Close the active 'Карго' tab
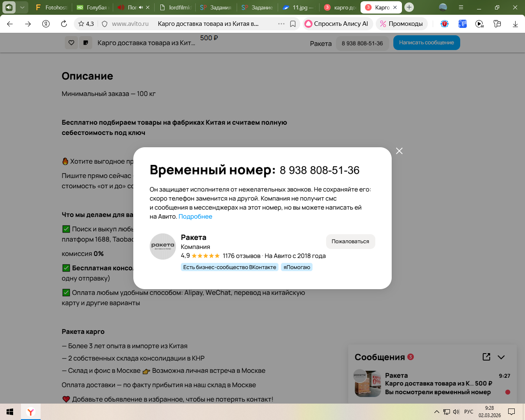525x420 pixels. pyautogui.click(x=395, y=7)
